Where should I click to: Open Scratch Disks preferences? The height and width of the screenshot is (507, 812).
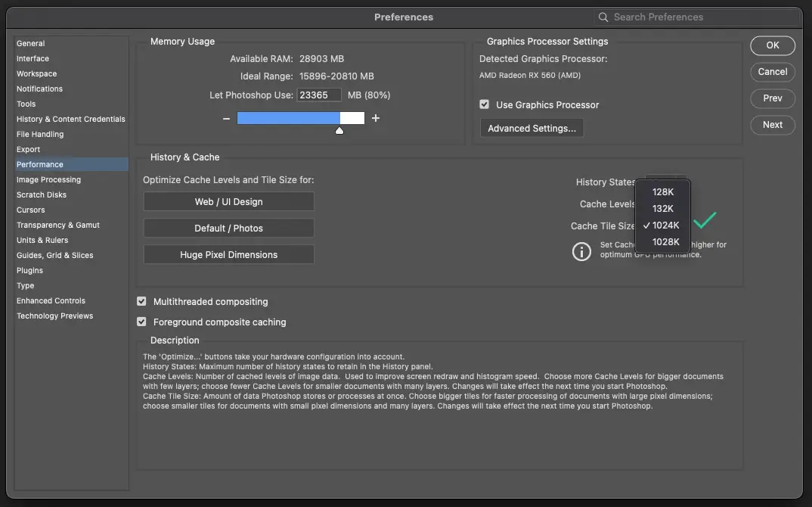coord(72,194)
